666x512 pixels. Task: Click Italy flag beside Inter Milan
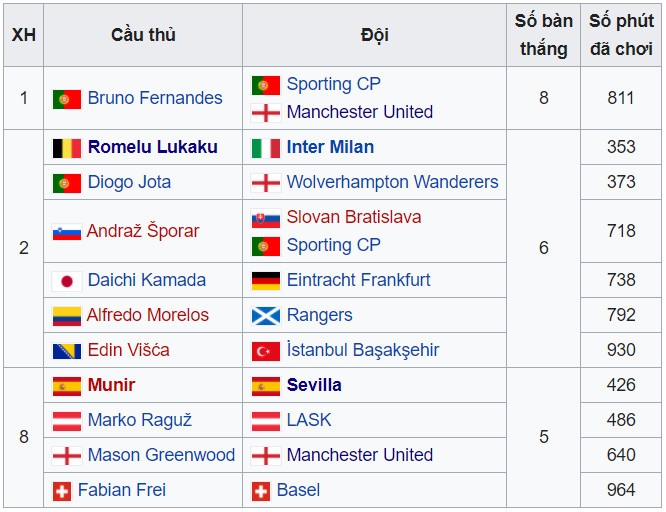click(x=266, y=148)
